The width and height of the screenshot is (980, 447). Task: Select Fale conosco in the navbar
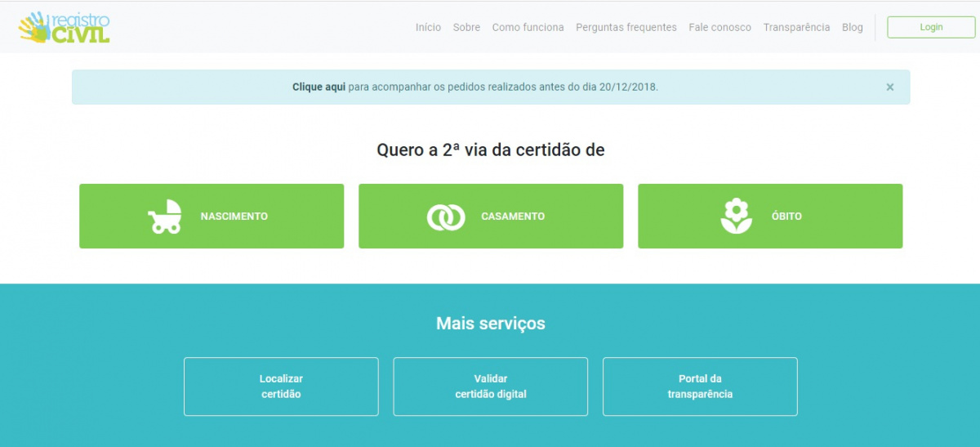coord(719,27)
